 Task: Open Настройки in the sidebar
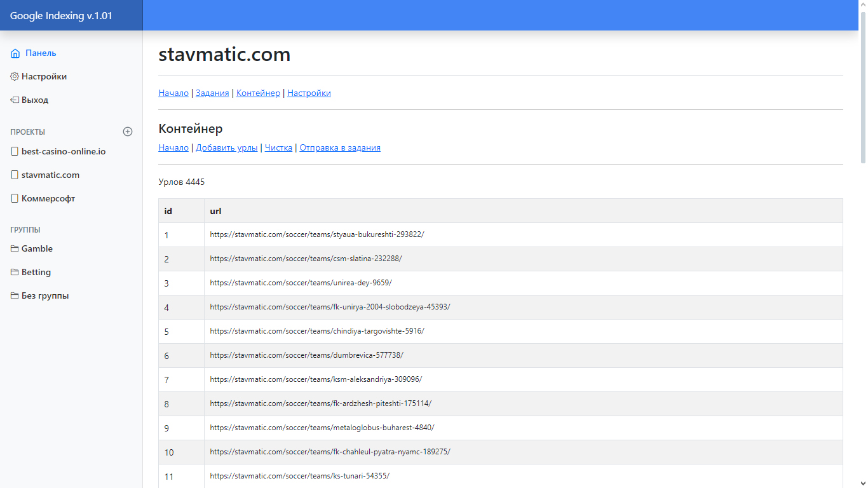coord(44,76)
